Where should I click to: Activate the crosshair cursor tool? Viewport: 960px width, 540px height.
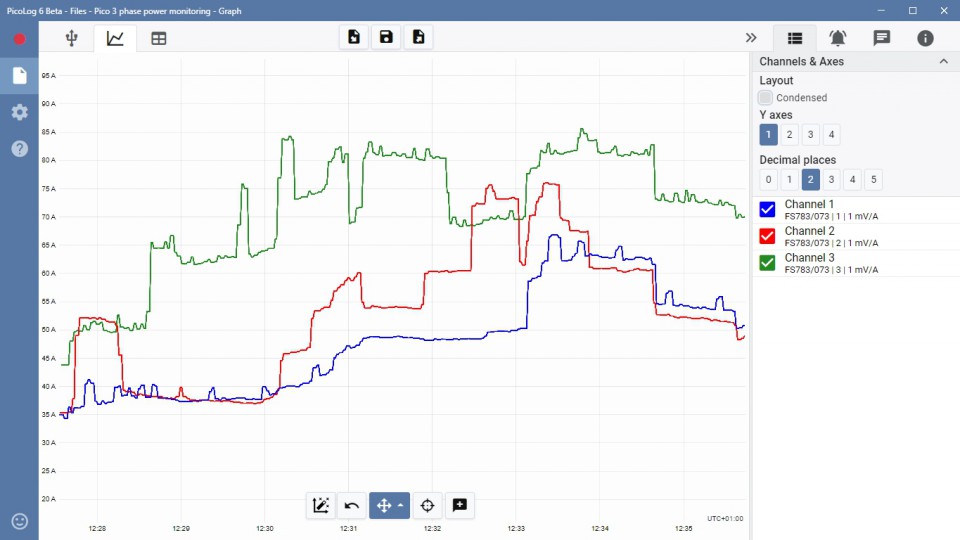[428, 505]
